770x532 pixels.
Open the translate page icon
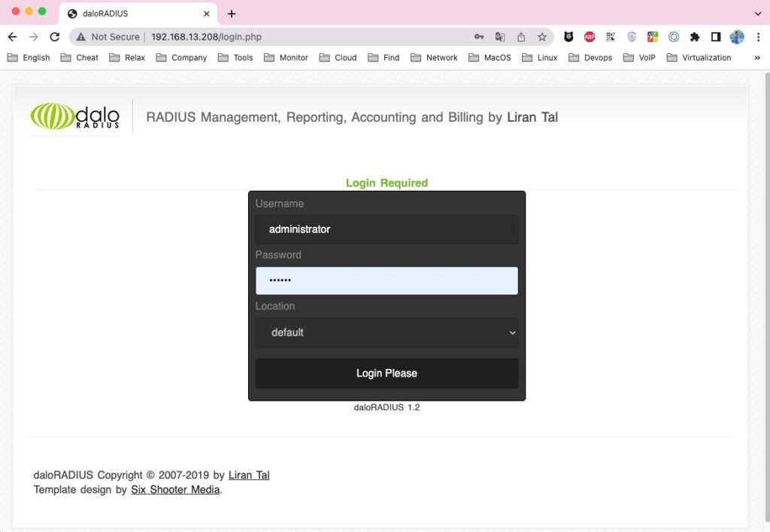point(500,37)
